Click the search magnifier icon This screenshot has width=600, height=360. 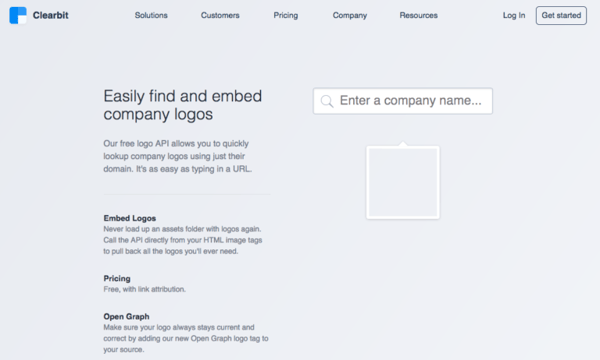click(327, 101)
